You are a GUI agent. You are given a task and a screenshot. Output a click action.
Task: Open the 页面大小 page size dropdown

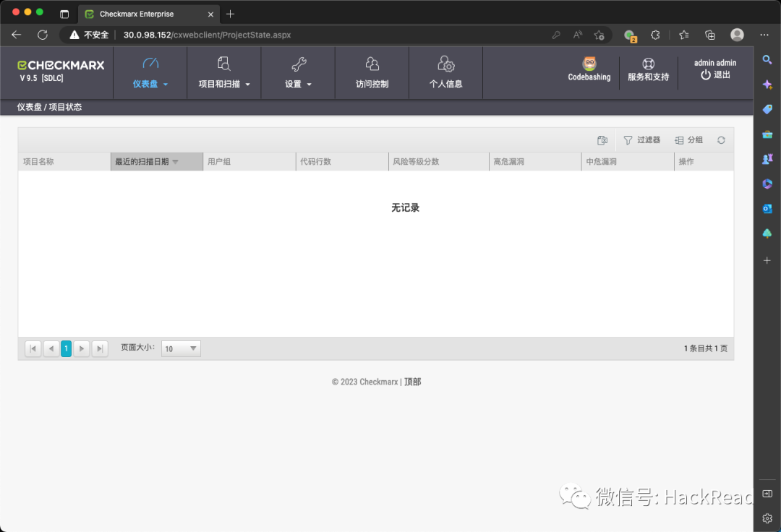[x=182, y=349]
